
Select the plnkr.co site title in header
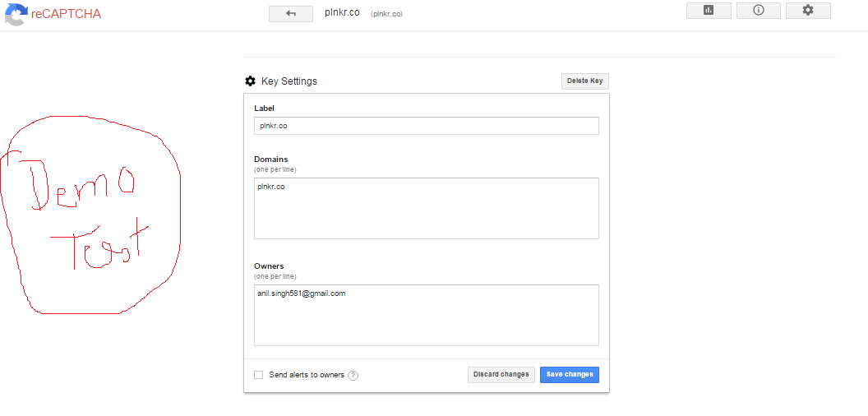343,13
